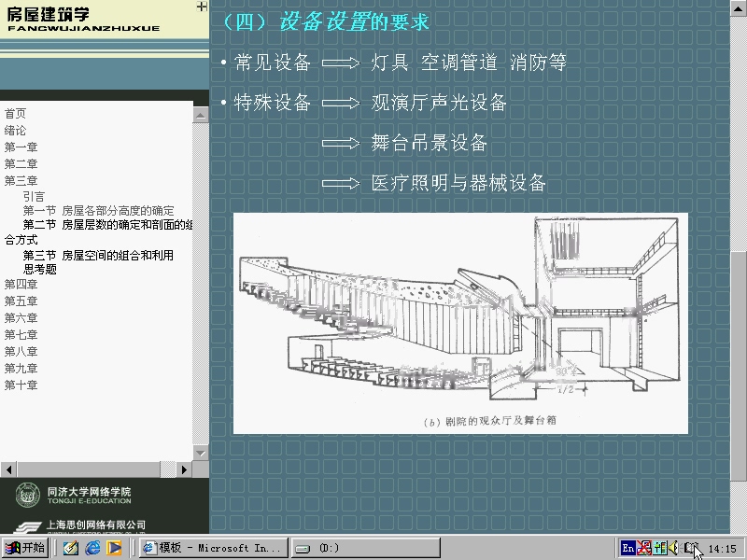Go to 第六章
This screenshot has width=747, height=560.
point(21,317)
